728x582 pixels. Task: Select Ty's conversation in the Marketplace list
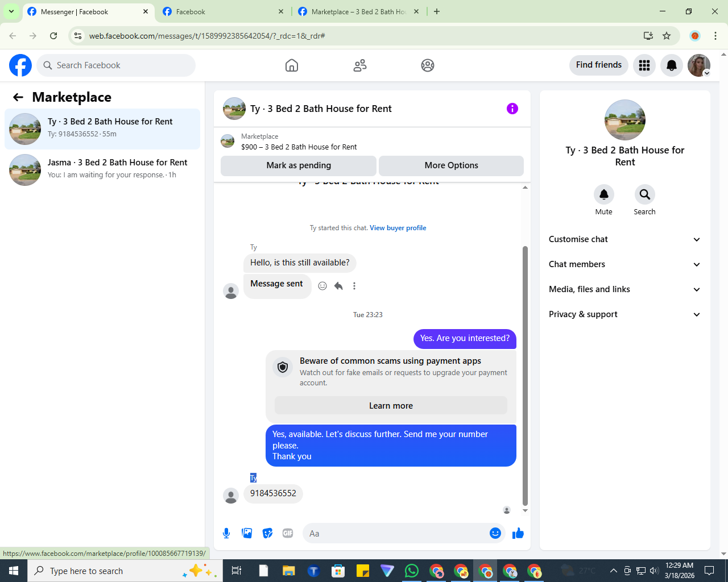[102, 129]
